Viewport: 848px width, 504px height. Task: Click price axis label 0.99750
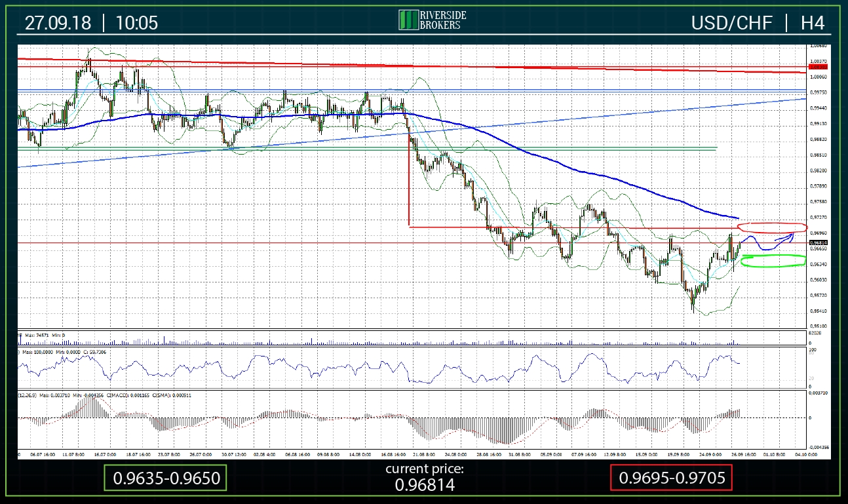(x=819, y=92)
